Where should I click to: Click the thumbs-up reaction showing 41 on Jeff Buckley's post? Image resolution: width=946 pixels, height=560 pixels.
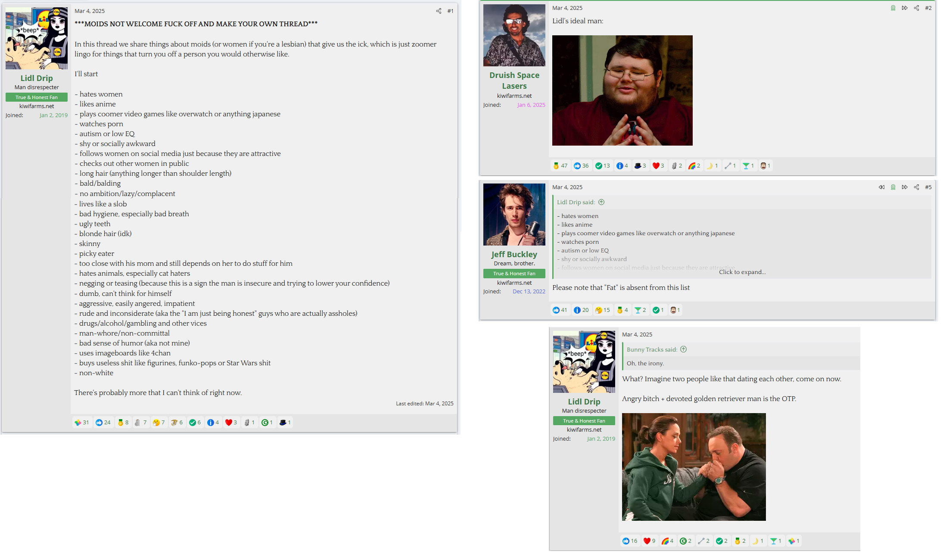[x=560, y=310]
